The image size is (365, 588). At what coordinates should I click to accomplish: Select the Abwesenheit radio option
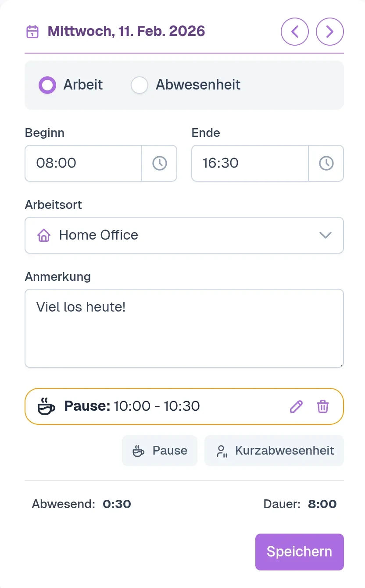[140, 85]
